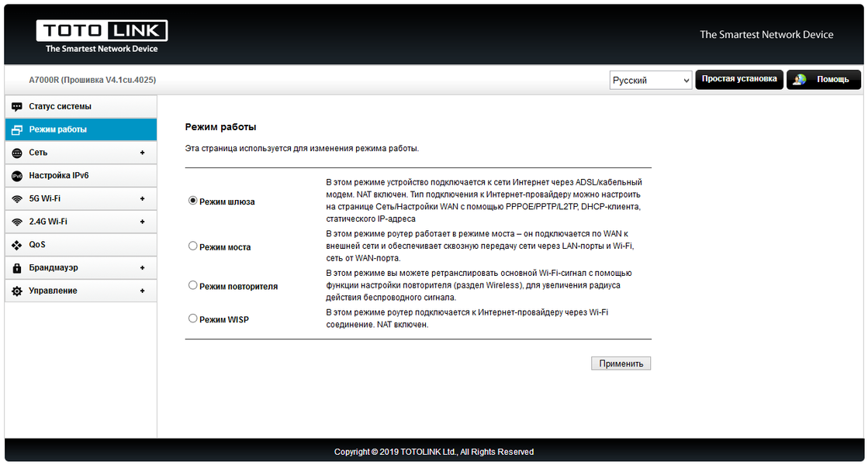
Task: Click the QoS arrows icon
Action: 17,245
